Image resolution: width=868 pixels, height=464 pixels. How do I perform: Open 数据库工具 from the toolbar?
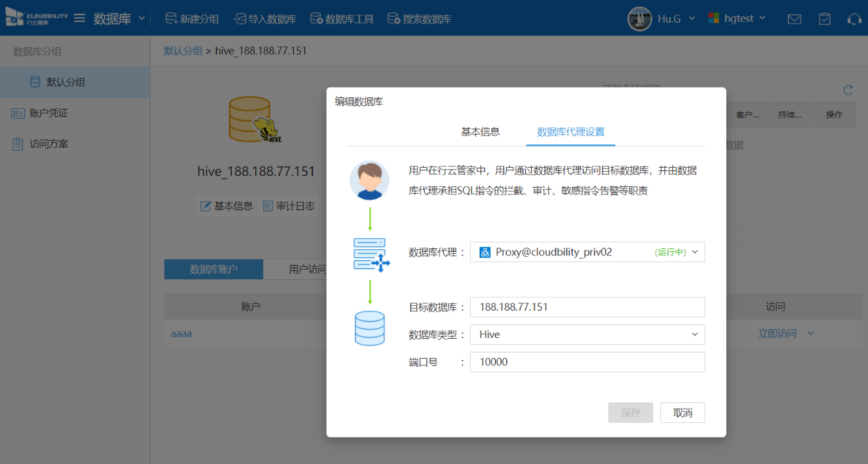click(342, 19)
